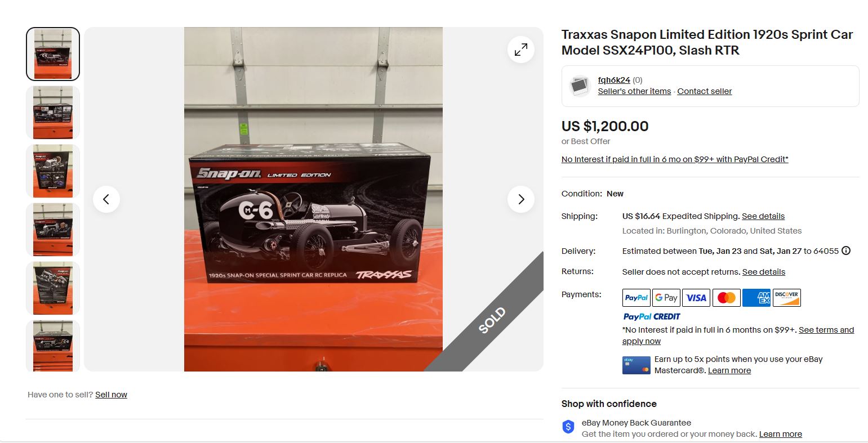Open the Seller's other items link
The width and height of the screenshot is (868, 443).
pyautogui.click(x=634, y=91)
